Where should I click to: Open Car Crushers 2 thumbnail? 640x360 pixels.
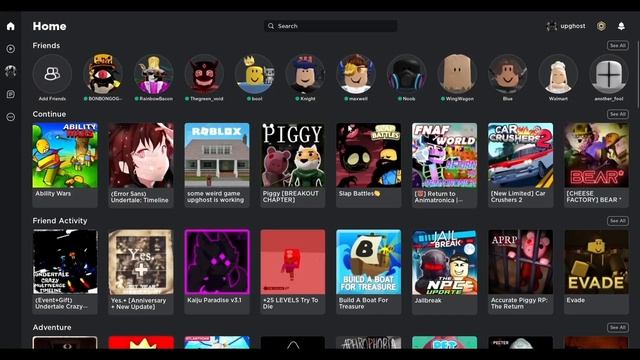[520, 156]
